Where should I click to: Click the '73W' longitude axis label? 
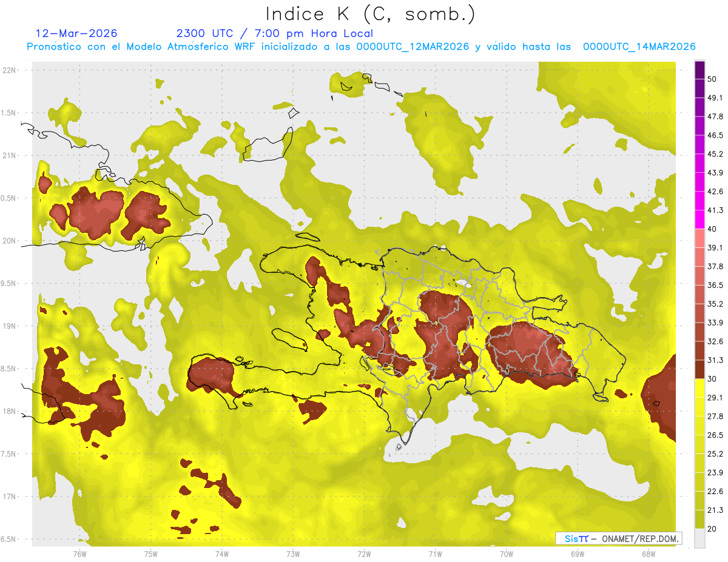pos(293,555)
